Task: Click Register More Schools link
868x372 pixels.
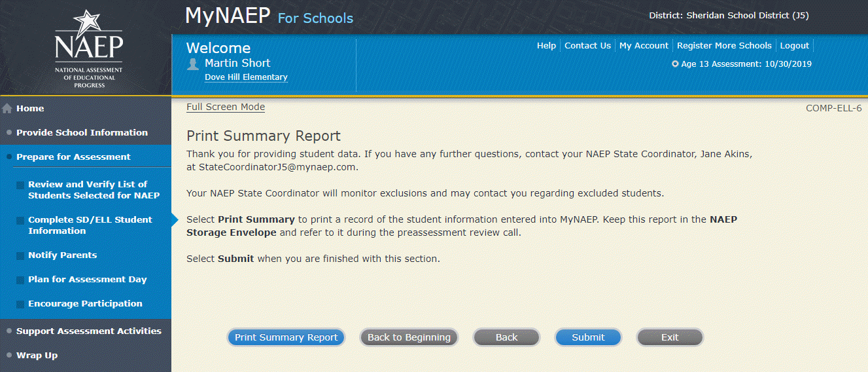Action: tap(724, 46)
